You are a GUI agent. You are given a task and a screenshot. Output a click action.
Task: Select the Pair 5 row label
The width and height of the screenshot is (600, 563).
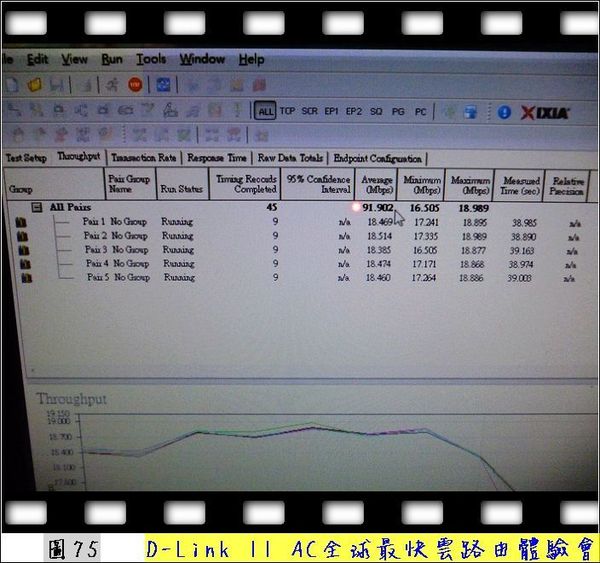pos(99,277)
